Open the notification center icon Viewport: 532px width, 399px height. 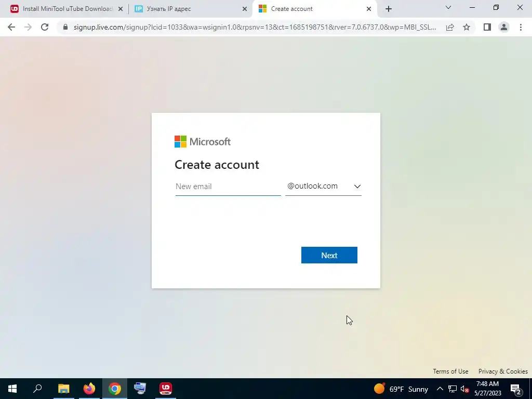tap(516, 389)
